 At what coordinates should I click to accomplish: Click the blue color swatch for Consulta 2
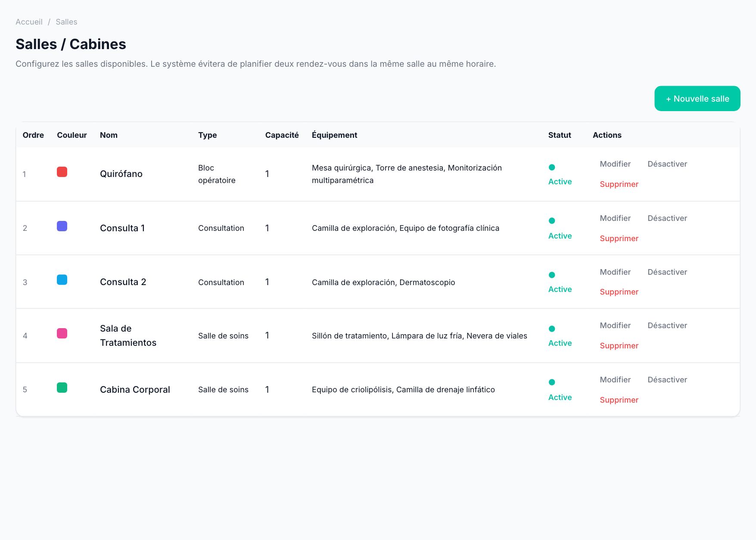tap(62, 280)
